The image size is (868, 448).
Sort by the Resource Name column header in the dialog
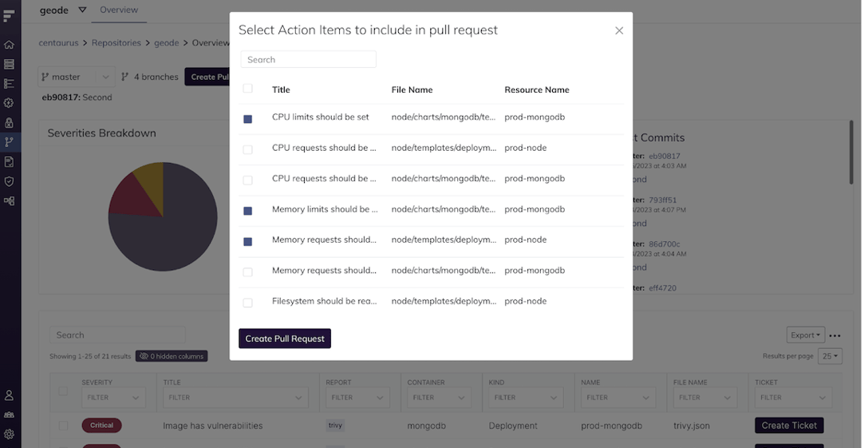coord(536,89)
